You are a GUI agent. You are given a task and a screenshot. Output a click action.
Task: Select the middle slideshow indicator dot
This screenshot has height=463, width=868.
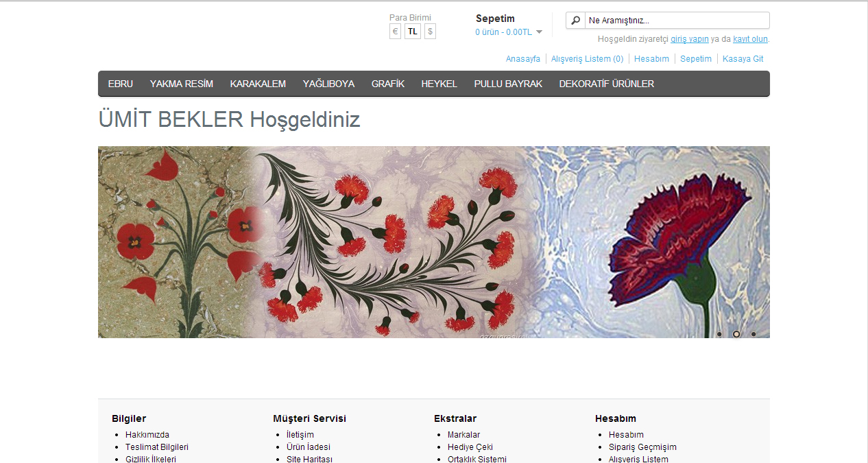click(x=736, y=334)
